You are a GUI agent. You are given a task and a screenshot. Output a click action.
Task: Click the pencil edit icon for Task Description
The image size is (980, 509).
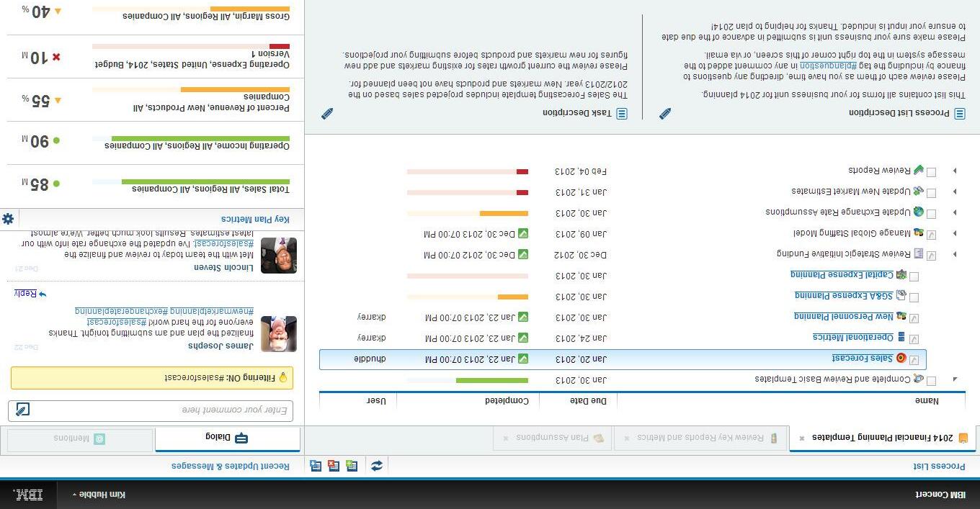(327, 114)
